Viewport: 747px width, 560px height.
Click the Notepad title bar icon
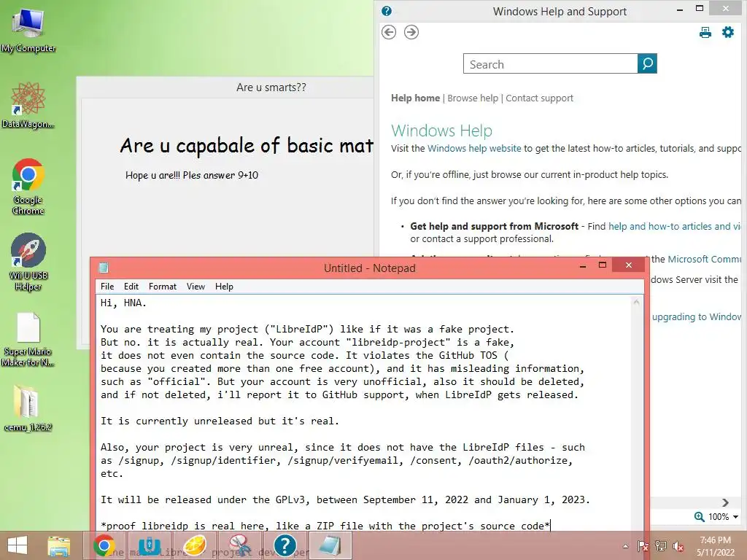click(x=104, y=268)
